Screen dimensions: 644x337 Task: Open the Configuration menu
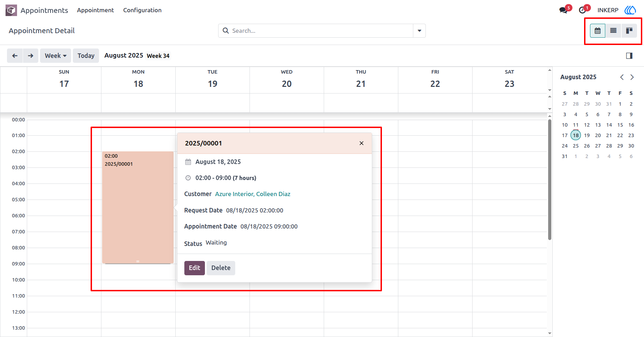click(x=142, y=10)
